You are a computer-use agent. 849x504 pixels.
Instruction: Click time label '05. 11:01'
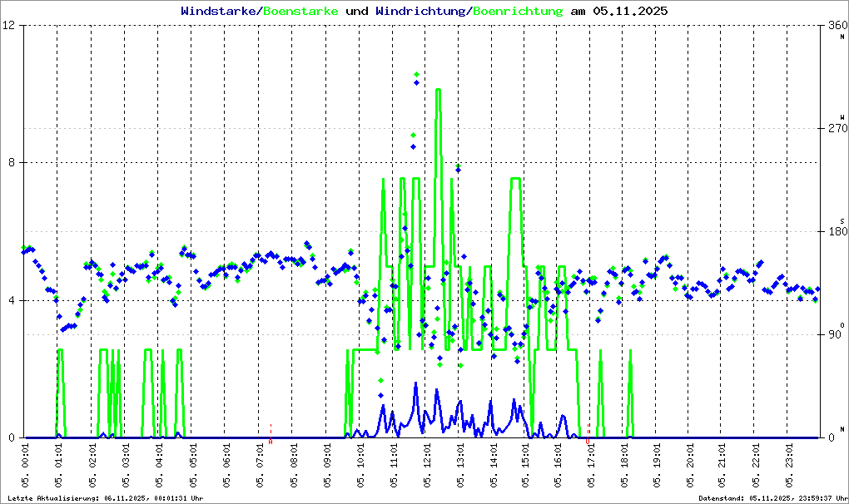pyautogui.click(x=394, y=466)
